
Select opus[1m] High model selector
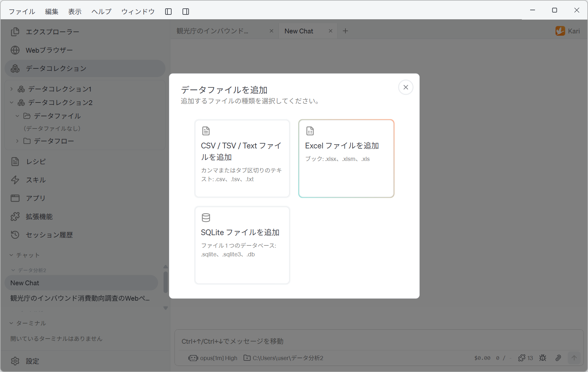pyautogui.click(x=213, y=358)
